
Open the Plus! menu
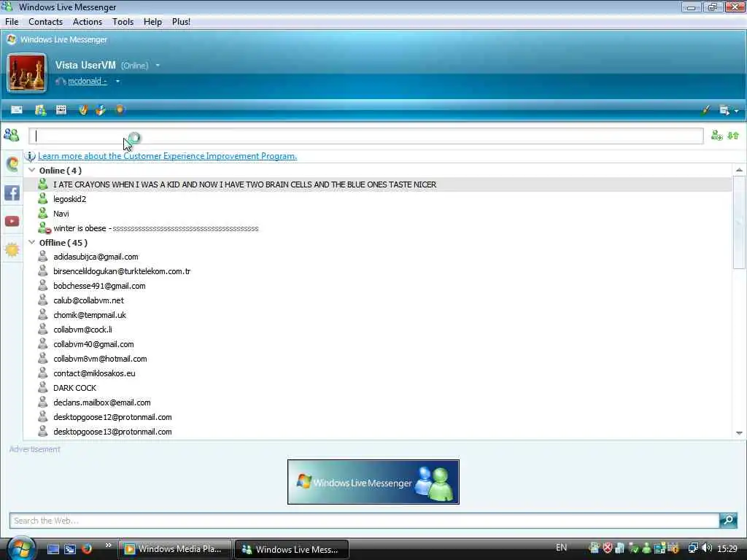click(181, 22)
